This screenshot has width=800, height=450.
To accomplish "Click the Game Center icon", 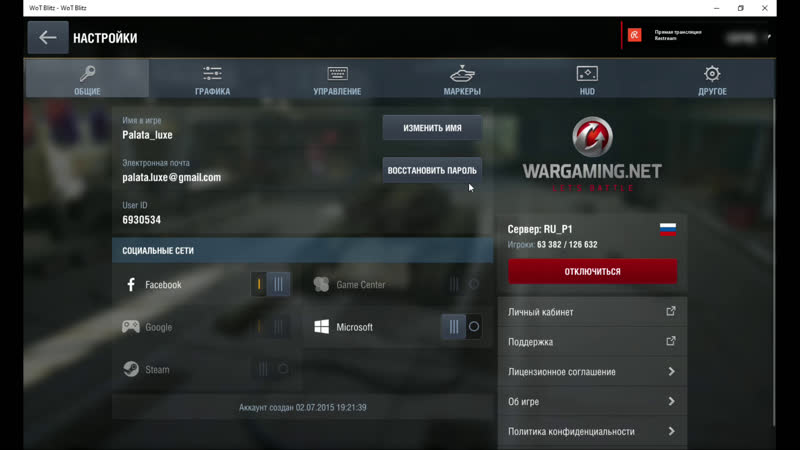I will [x=321, y=285].
